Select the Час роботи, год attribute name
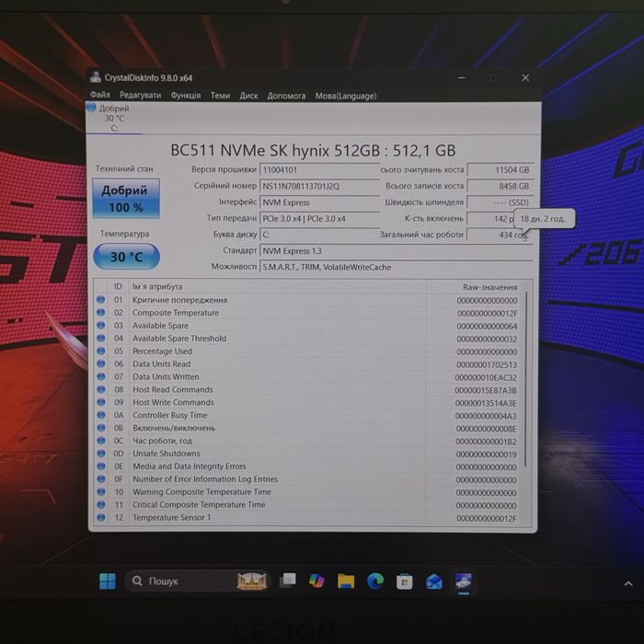Viewport: 644px width, 644px height. click(x=162, y=441)
